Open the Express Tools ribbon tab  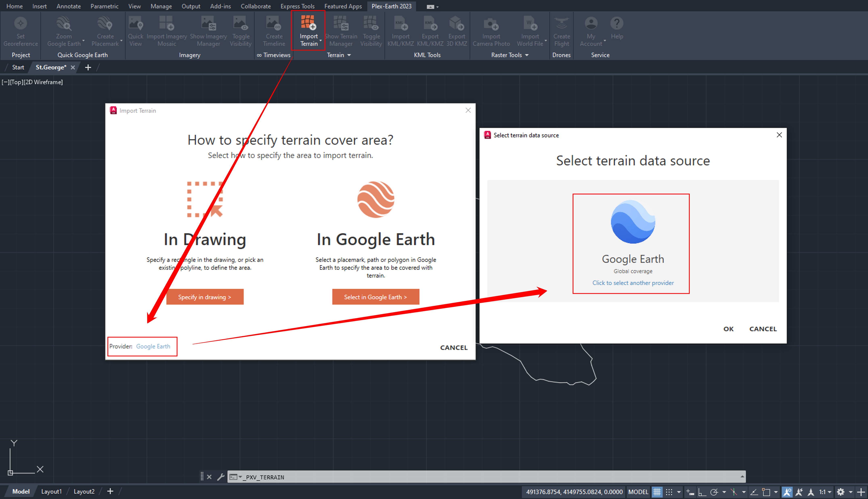297,6
